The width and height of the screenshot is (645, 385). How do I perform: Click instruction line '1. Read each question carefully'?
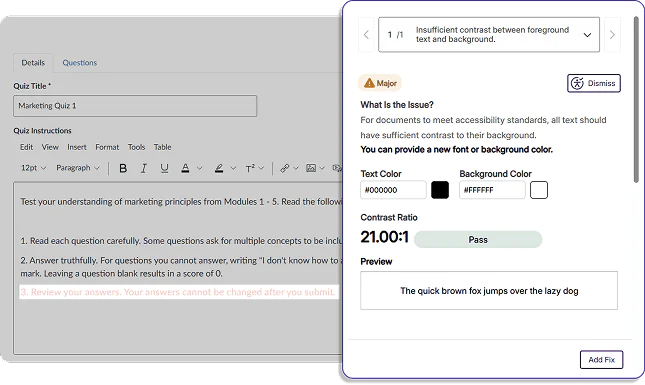tap(181, 241)
